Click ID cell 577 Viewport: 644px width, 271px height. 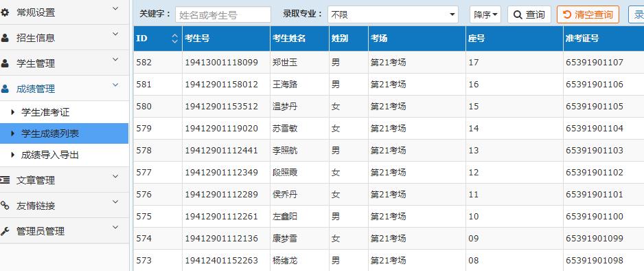(143, 173)
